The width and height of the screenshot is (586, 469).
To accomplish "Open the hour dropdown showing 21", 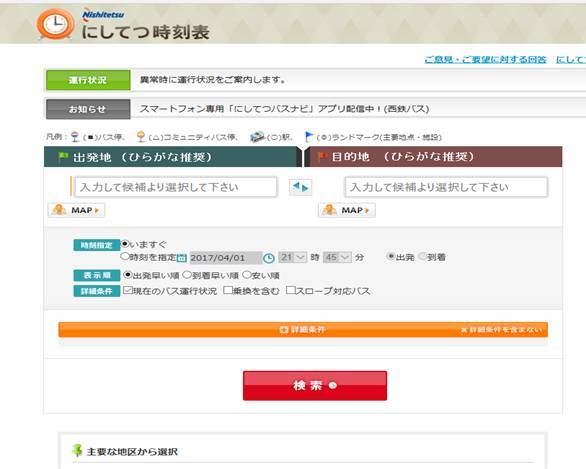I will (x=293, y=257).
